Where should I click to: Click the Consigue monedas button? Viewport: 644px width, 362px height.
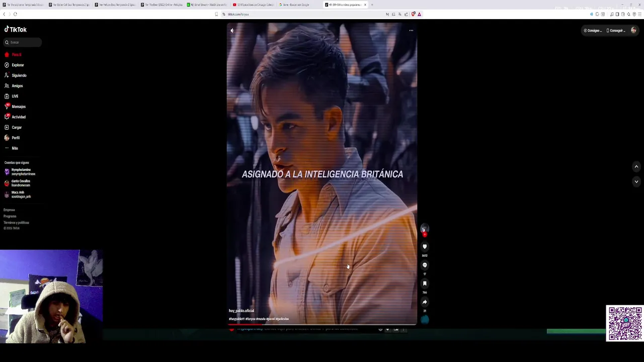[x=593, y=31]
